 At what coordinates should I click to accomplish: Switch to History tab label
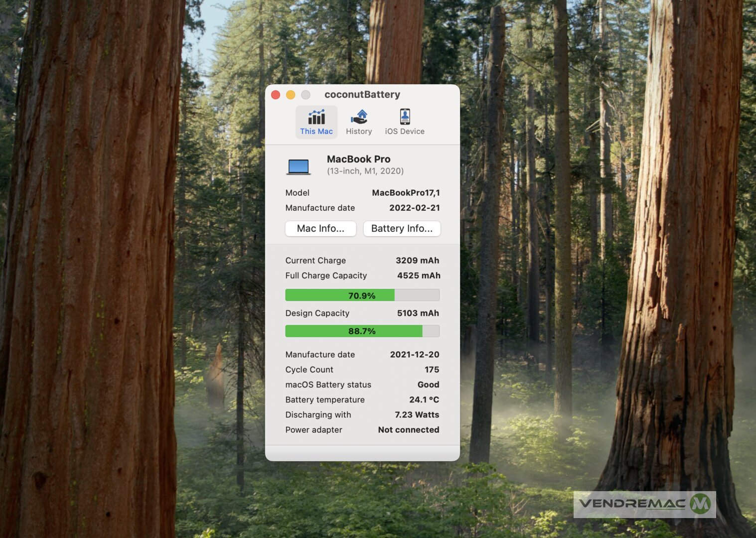pos(359,132)
